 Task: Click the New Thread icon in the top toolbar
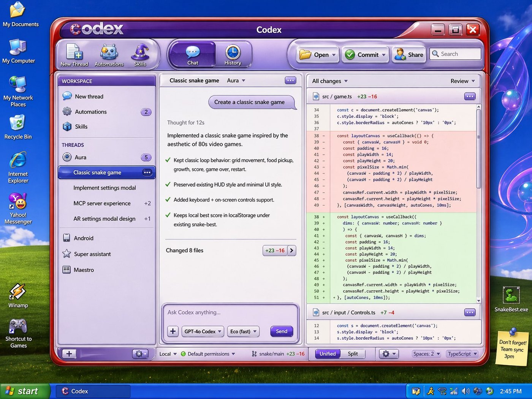pyautogui.click(x=74, y=55)
